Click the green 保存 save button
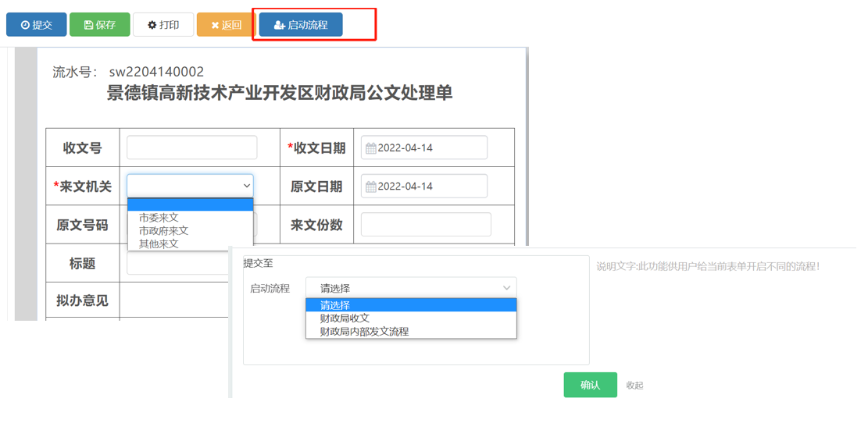Viewport: 868px width, 423px height. coord(99,25)
